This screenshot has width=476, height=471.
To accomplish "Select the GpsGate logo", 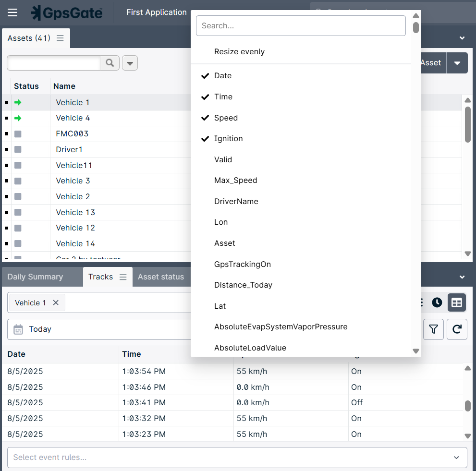I will point(66,13).
